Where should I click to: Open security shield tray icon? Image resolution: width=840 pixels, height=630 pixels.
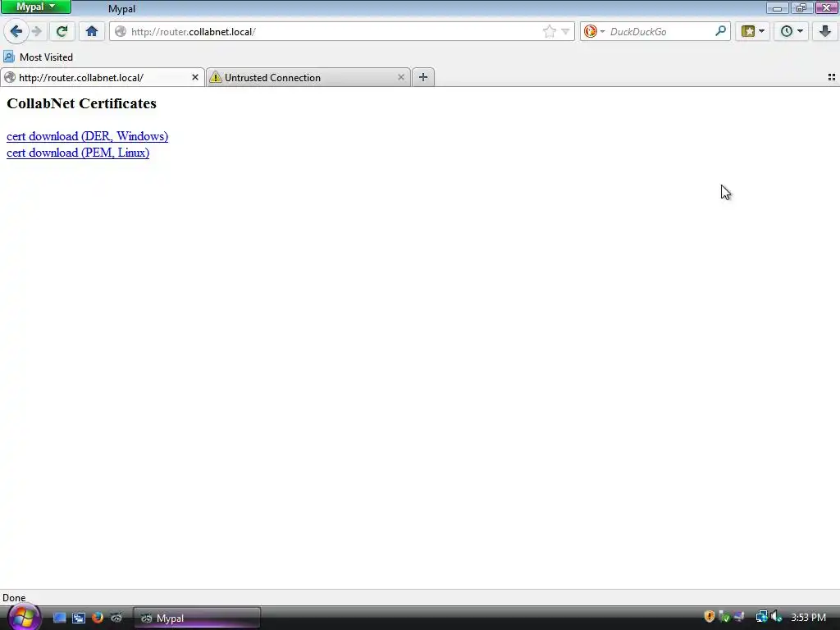710,617
